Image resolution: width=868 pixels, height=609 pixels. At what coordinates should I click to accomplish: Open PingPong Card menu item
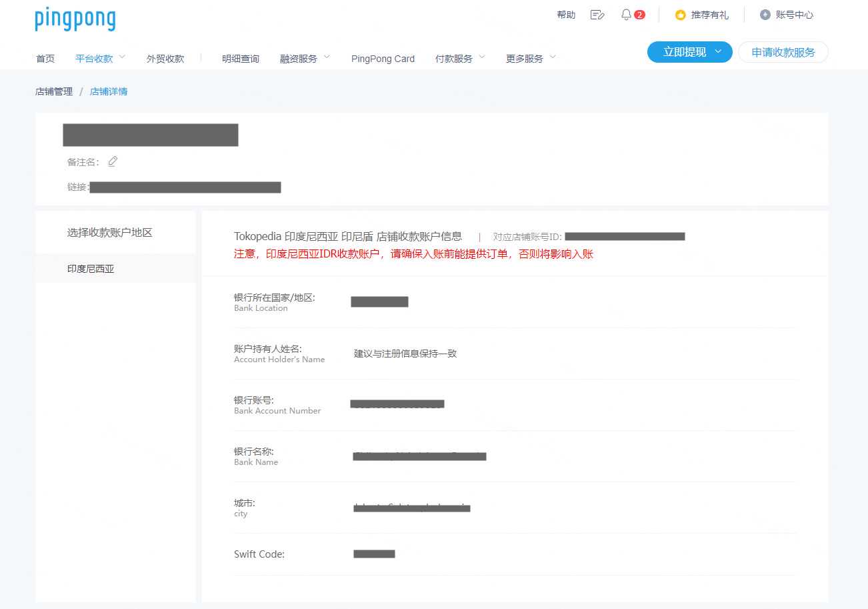(383, 59)
